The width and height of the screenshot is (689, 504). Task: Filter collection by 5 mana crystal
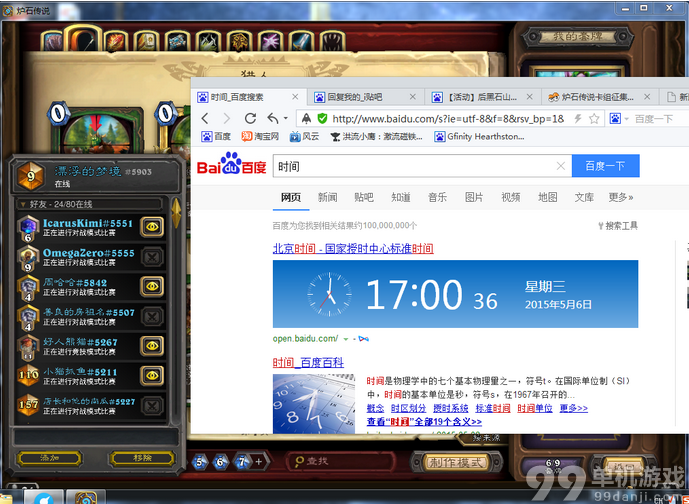[200, 462]
